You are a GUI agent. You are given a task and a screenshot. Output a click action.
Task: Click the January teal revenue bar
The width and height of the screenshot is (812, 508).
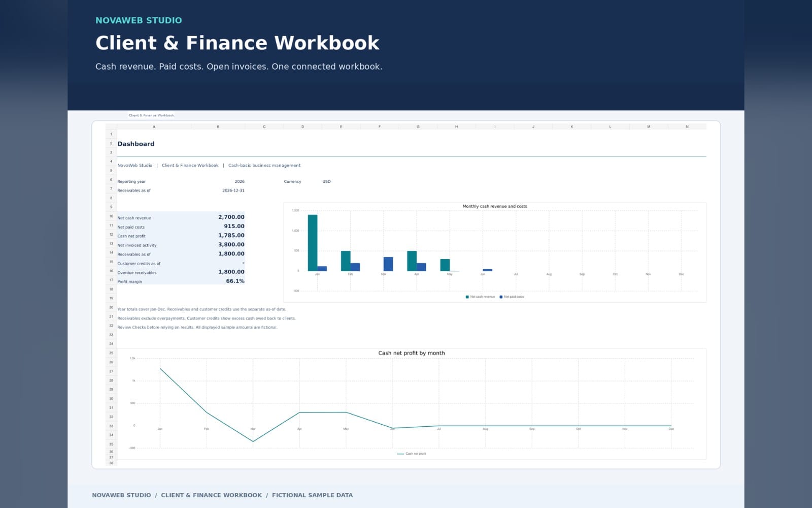pyautogui.click(x=313, y=243)
